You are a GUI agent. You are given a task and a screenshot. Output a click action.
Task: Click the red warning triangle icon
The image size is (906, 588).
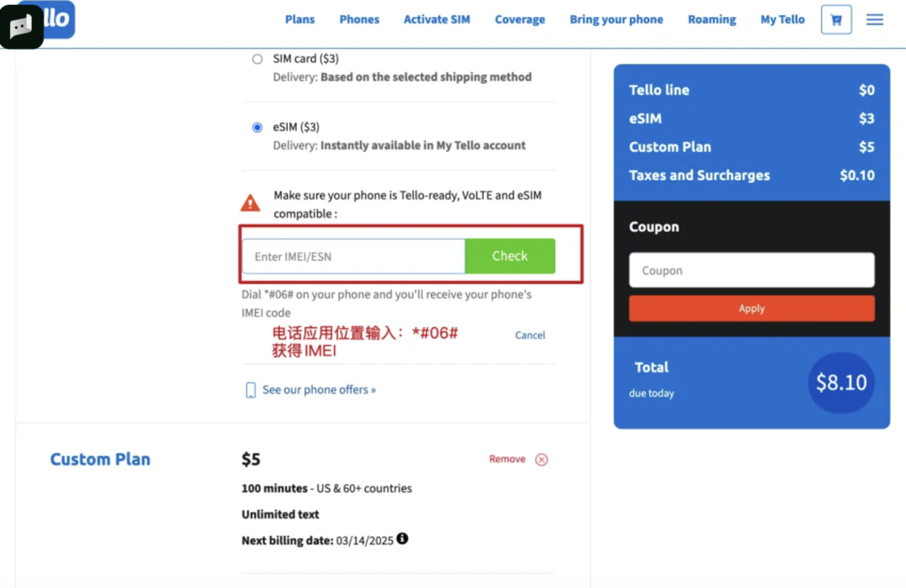250,203
